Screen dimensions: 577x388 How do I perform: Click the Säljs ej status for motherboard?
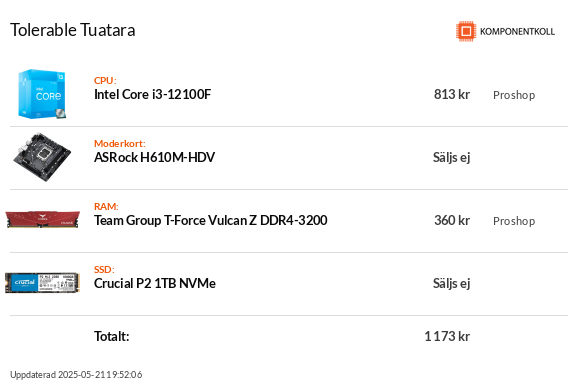[451, 158]
